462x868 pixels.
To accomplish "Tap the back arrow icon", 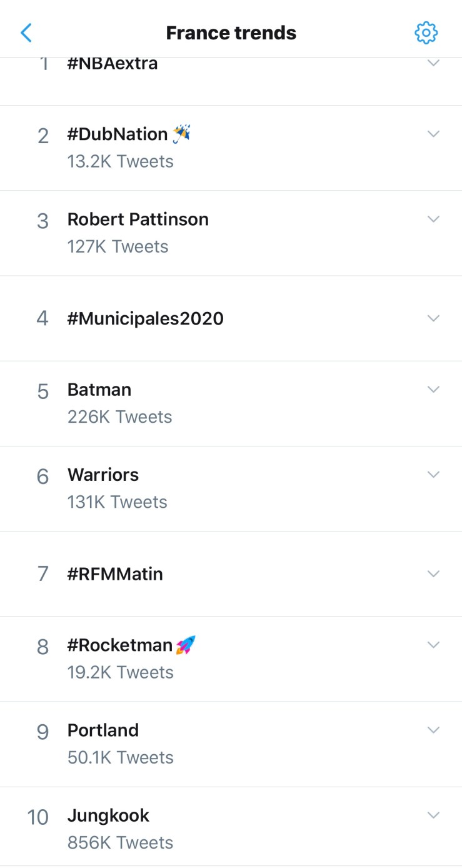I will tap(26, 33).
